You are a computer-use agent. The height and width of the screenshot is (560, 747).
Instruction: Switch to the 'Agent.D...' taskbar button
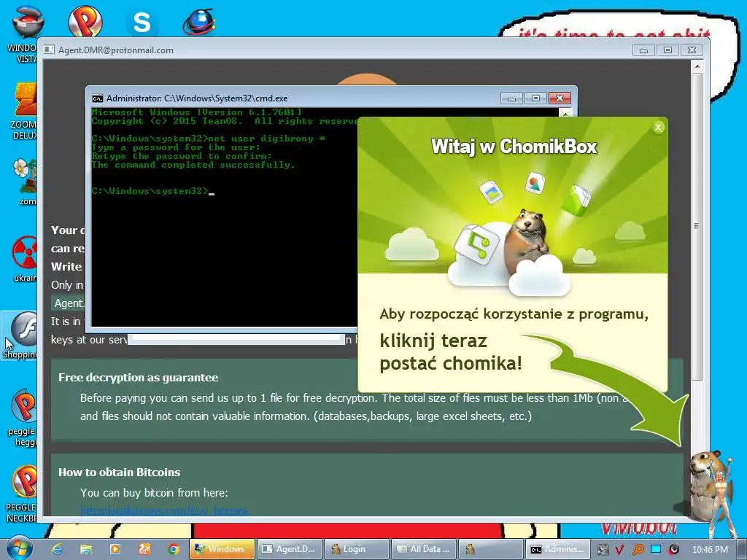click(x=290, y=549)
